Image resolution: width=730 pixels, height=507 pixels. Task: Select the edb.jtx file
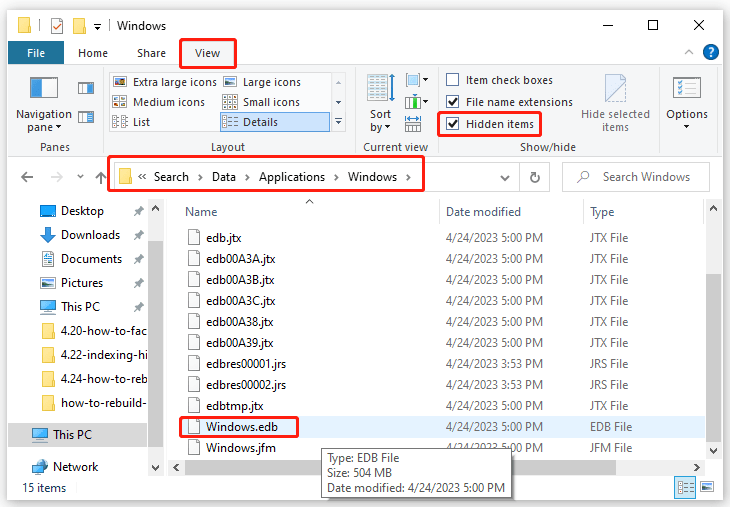[x=223, y=238]
